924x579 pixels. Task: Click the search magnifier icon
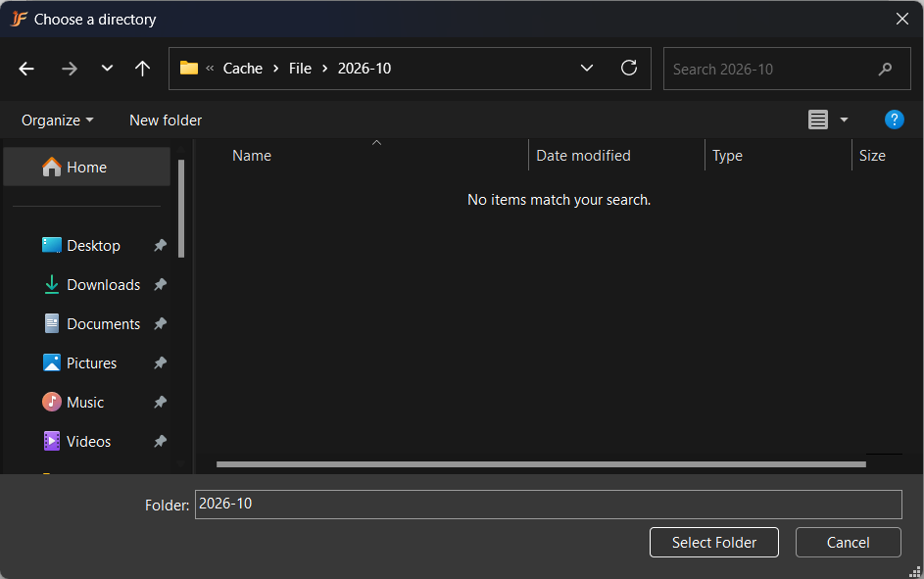point(885,70)
